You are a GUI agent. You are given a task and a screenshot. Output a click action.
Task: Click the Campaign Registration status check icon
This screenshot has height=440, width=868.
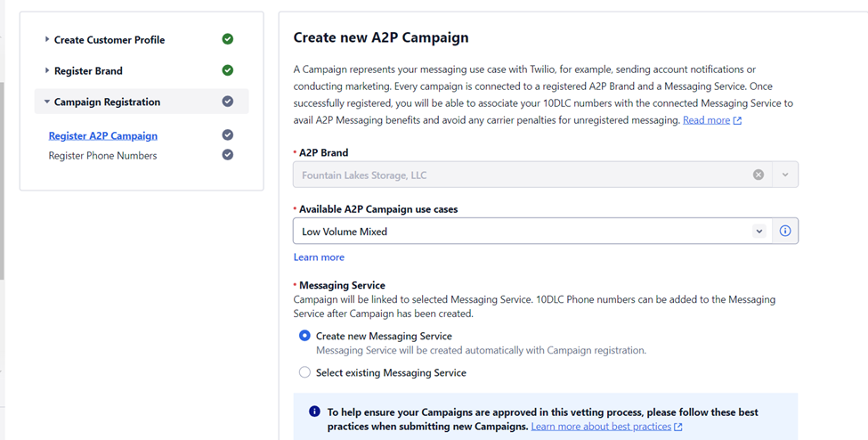pyautogui.click(x=228, y=102)
